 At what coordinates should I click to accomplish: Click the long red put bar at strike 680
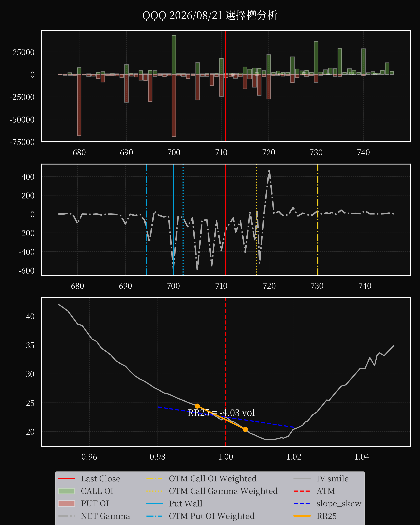click(79, 105)
